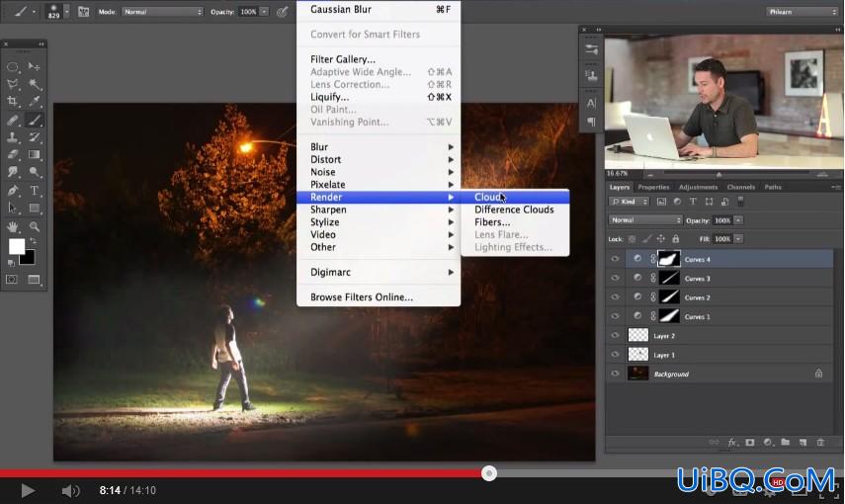
Task: Swap foreground and background colors icon
Action: point(33,240)
